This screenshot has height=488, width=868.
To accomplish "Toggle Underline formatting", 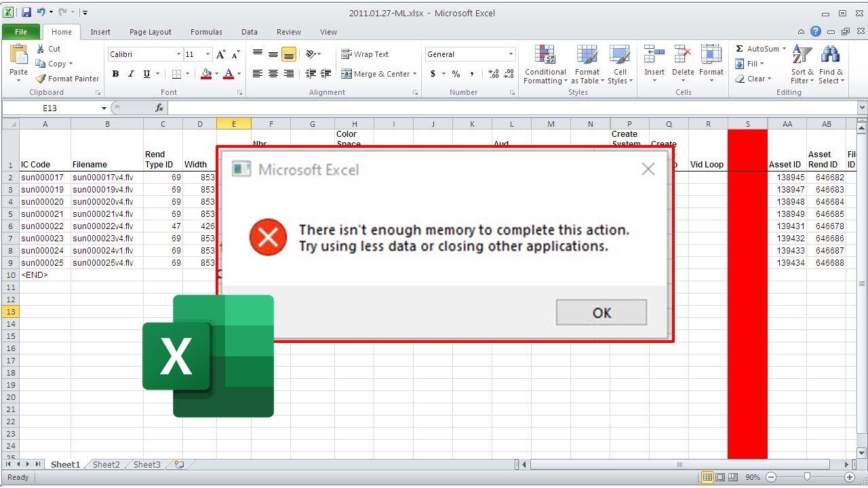I will [146, 74].
